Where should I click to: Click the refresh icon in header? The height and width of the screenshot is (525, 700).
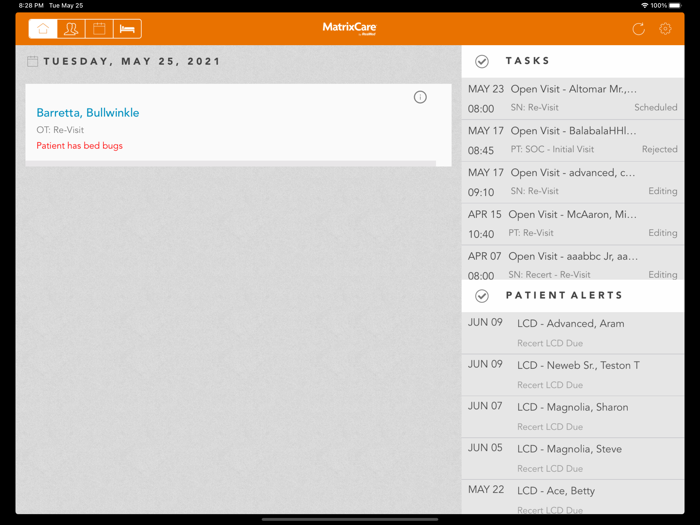pos(638,29)
